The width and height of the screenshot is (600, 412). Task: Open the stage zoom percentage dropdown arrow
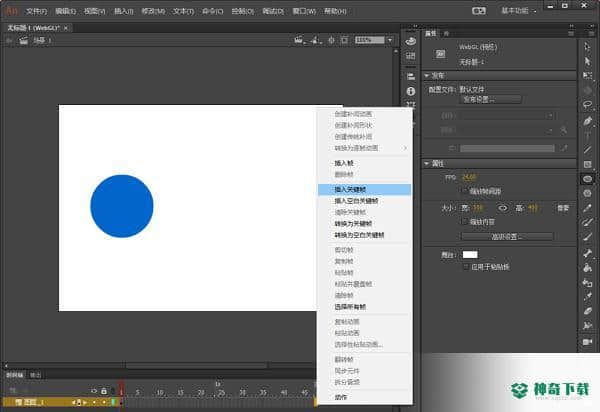click(390, 40)
